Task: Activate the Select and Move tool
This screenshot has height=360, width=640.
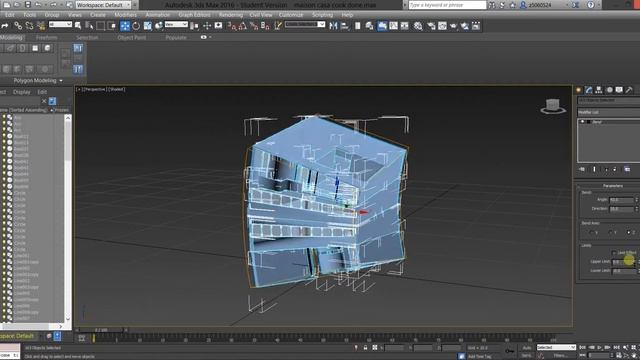Action: tap(125, 26)
